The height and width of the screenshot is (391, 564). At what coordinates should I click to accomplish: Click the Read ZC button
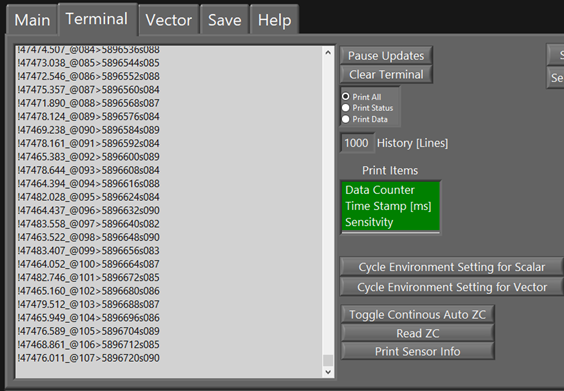[417, 333]
